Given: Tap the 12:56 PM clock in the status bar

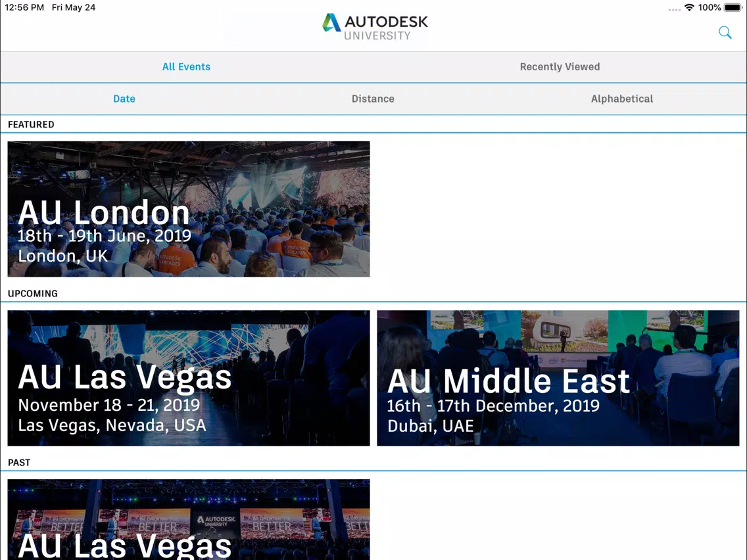Looking at the screenshot, I should click(24, 8).
